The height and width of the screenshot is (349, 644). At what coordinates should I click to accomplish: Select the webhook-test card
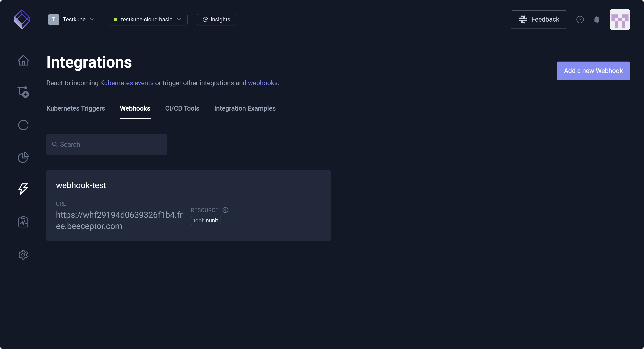click(188, 206)
